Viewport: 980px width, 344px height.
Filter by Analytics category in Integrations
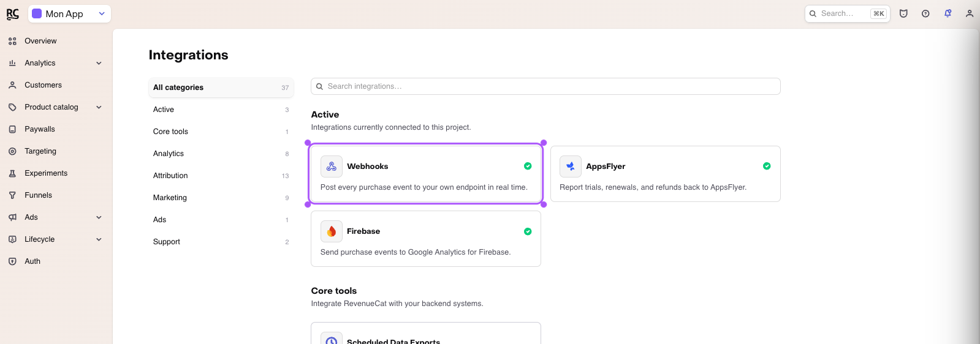[221, 154]
